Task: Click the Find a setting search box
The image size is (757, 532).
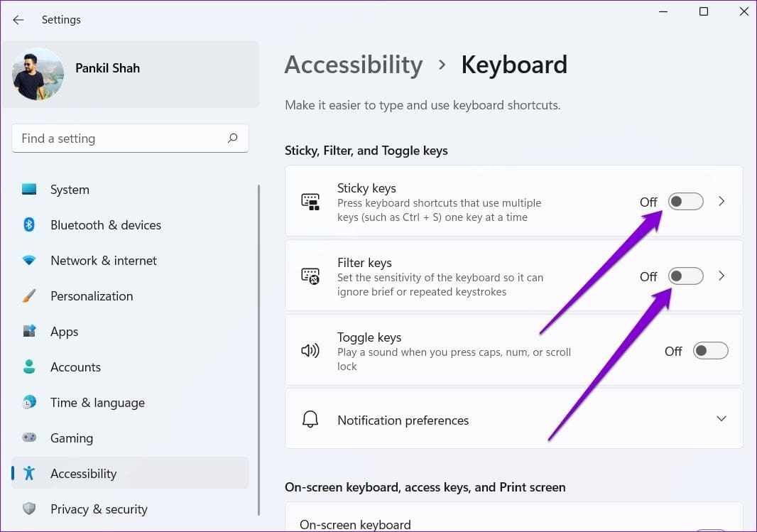Action: click(130, 139)
